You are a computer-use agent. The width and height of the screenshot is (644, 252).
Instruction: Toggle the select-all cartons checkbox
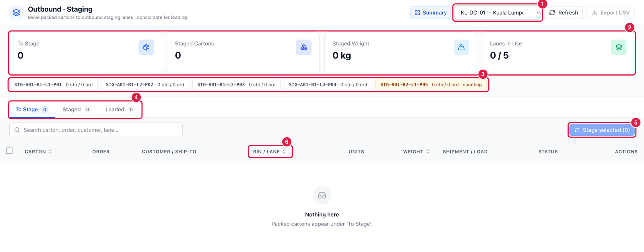[x=9, y=151]
